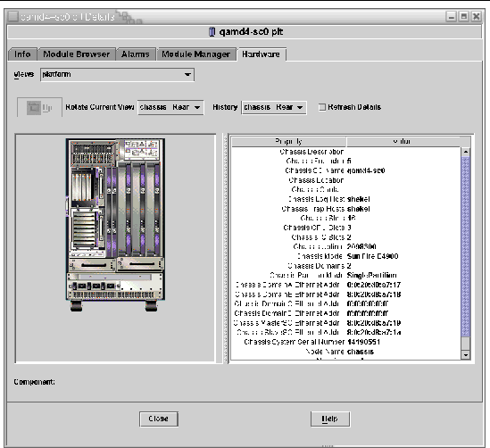The height and width of the screenshot is (448, 490).
Task: Select the Module Manager tab
Action: coord(196,54)
